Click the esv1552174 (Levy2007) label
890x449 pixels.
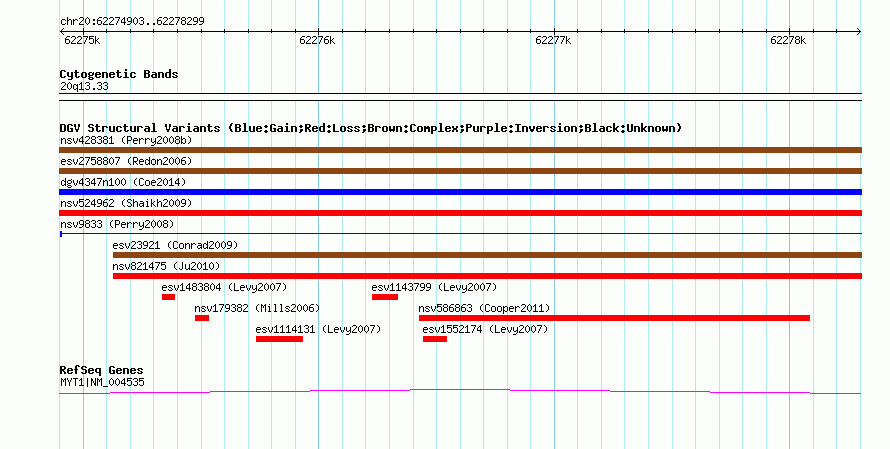pos(485,329)
